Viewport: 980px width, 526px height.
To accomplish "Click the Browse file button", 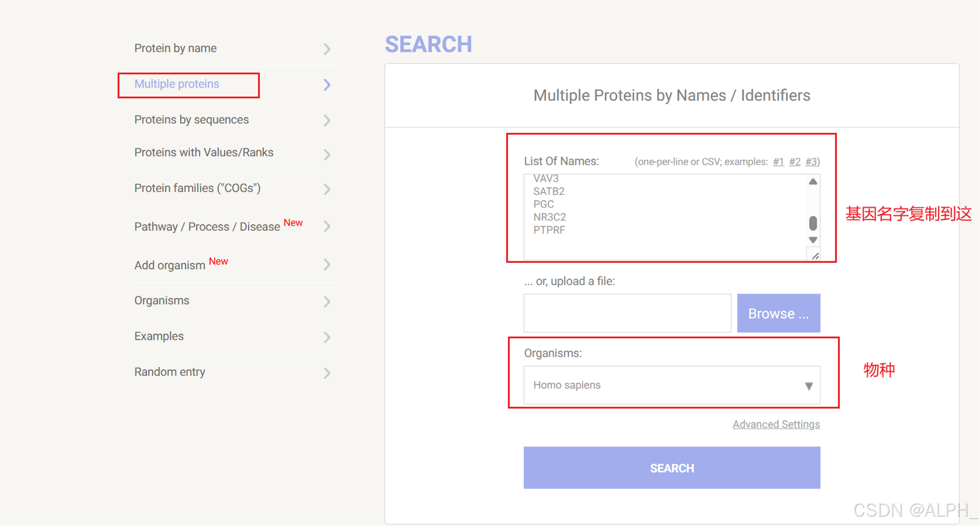I will (778, 313).
